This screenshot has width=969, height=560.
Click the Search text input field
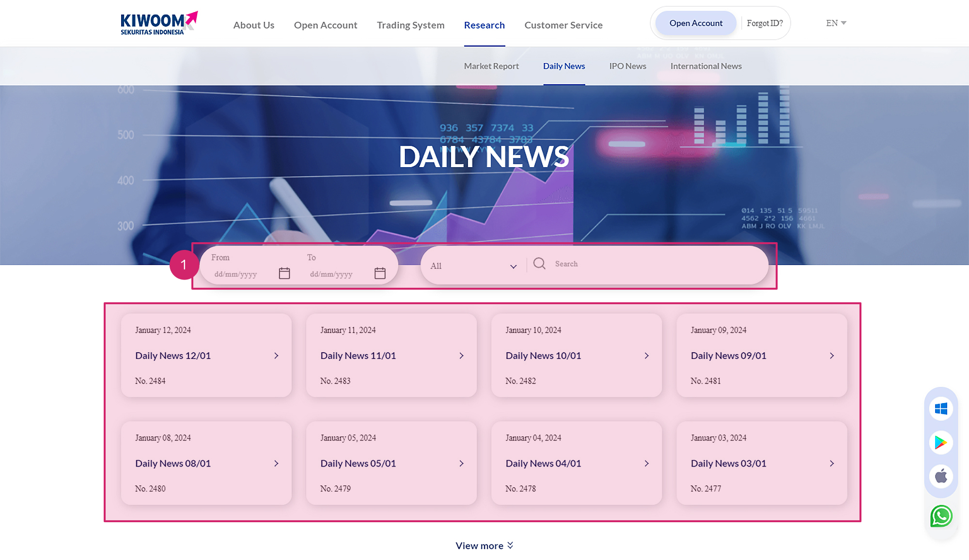coord(630,264)
